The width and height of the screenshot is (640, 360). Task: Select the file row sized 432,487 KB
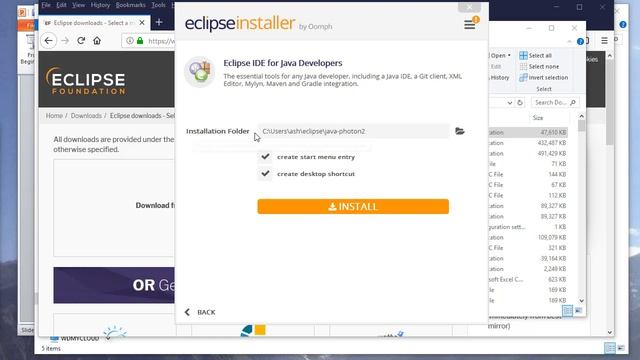tap(527, 143)
